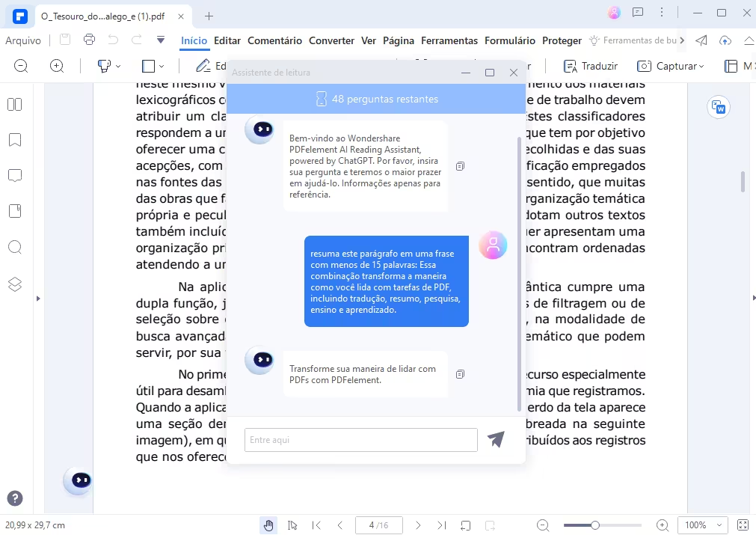The height and width of the screenshot is (535, 756).
Task: Click Ferramentas de busca lightbulb search
Action: pyautogui.click(x=633, y=40)
